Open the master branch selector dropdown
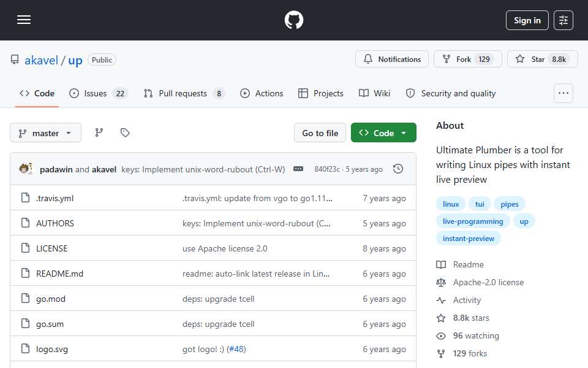The height and width of the screenshot is (368, 588). [x=45, y=133]
